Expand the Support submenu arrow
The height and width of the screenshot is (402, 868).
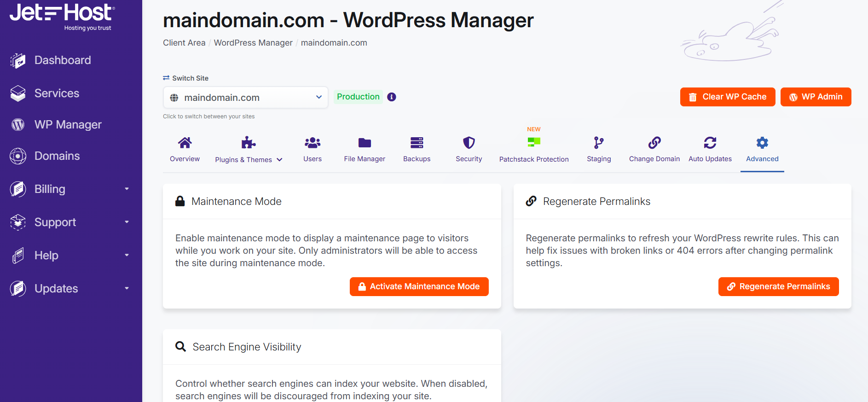point(127,222)
